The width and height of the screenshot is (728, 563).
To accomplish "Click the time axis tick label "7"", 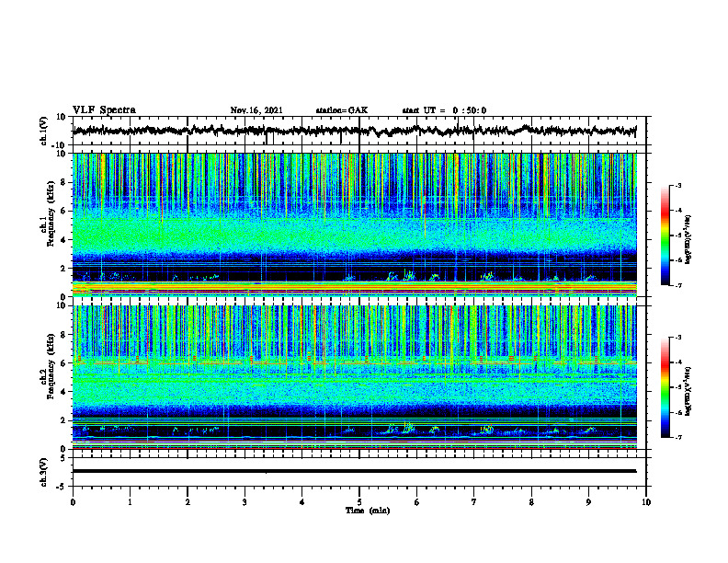I will tap(474, 502).
